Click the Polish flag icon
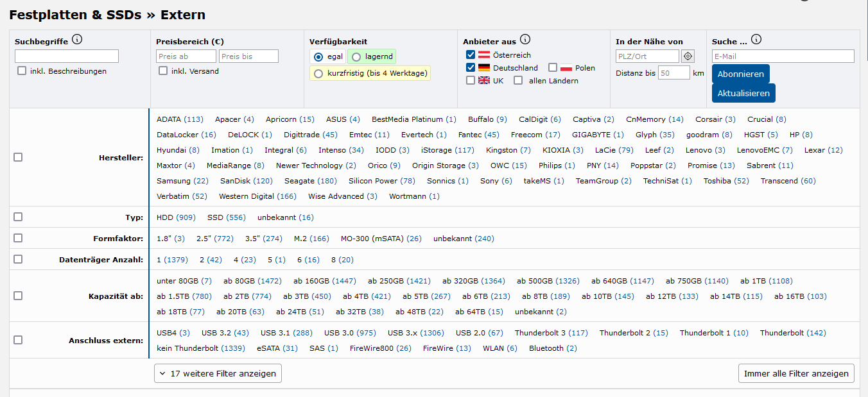Screen dimensions: 868x397 click(566, 68)
